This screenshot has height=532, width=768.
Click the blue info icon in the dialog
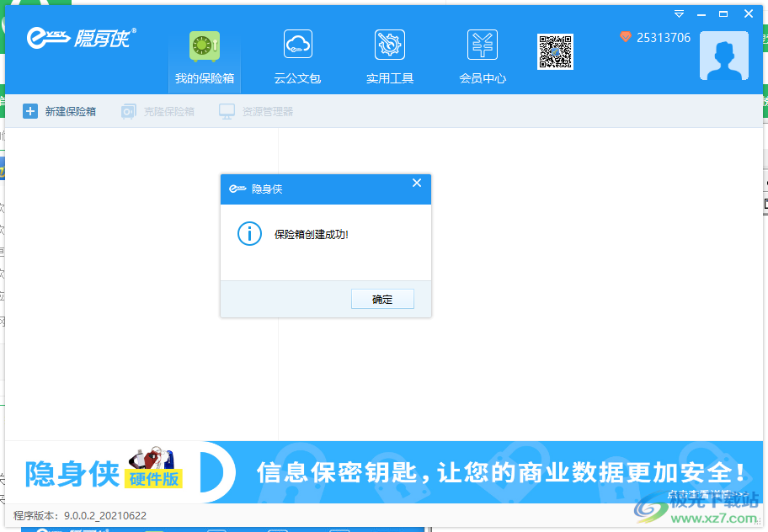click(x=249, y=234)
